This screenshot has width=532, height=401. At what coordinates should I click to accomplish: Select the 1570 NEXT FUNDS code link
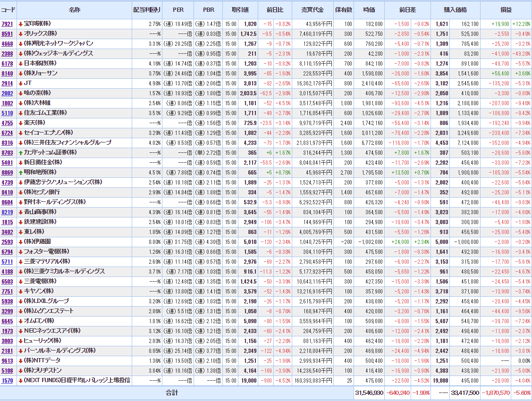tap(7, 380)
